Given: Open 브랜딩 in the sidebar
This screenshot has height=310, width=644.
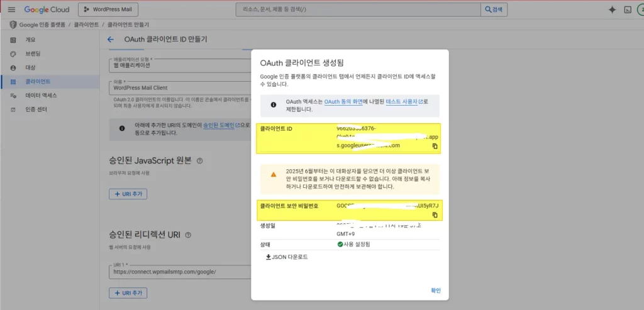Looking at the screenshot, I should pos(33,54).
